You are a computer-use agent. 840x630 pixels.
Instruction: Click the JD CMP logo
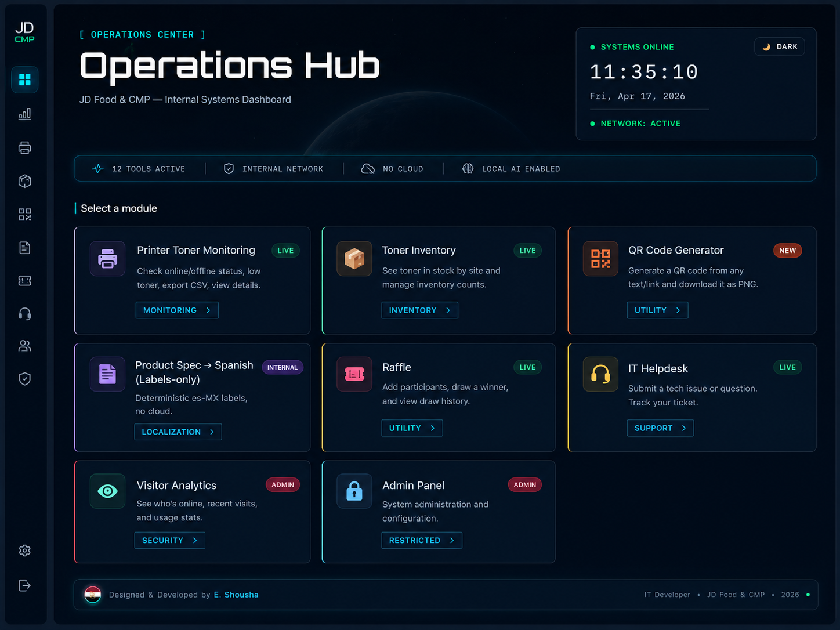(24, 32)
